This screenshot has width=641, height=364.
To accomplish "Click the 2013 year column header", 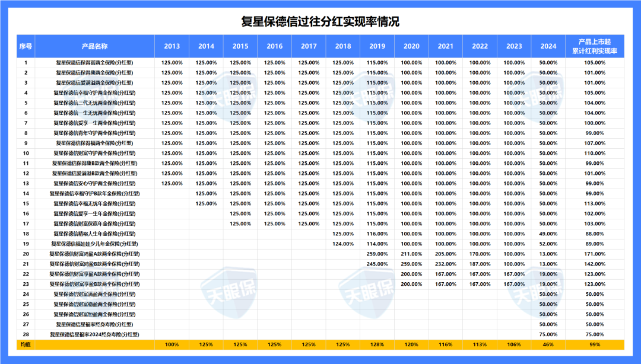I will tap(172, 46).
